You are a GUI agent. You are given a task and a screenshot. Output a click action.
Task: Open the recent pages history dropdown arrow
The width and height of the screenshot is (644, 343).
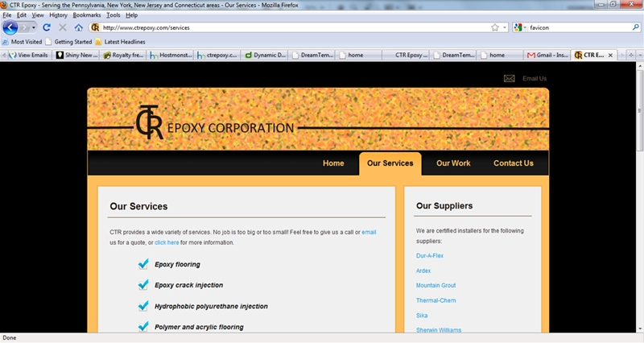[x=34, y=27]
